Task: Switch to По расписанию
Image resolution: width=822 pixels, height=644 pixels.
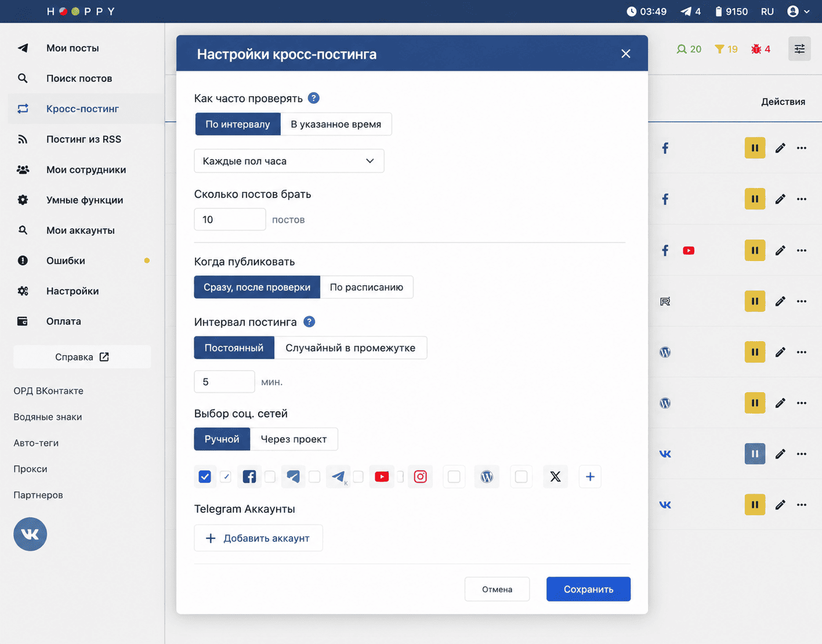Action: click(367, 287)
